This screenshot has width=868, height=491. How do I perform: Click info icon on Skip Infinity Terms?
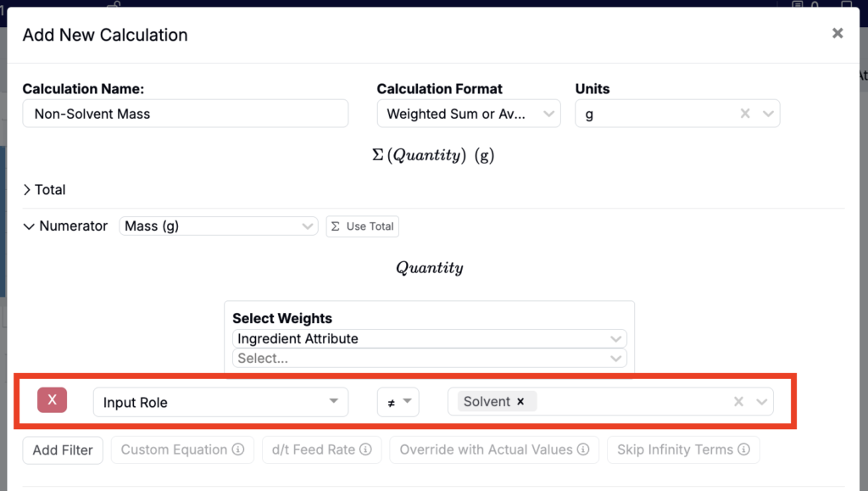(x=744, y=449)
